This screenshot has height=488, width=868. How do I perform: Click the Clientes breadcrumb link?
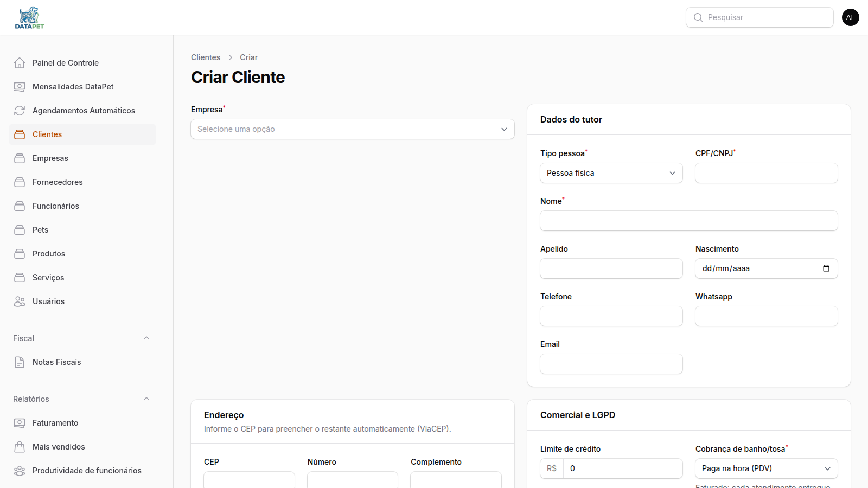[206, 57]
